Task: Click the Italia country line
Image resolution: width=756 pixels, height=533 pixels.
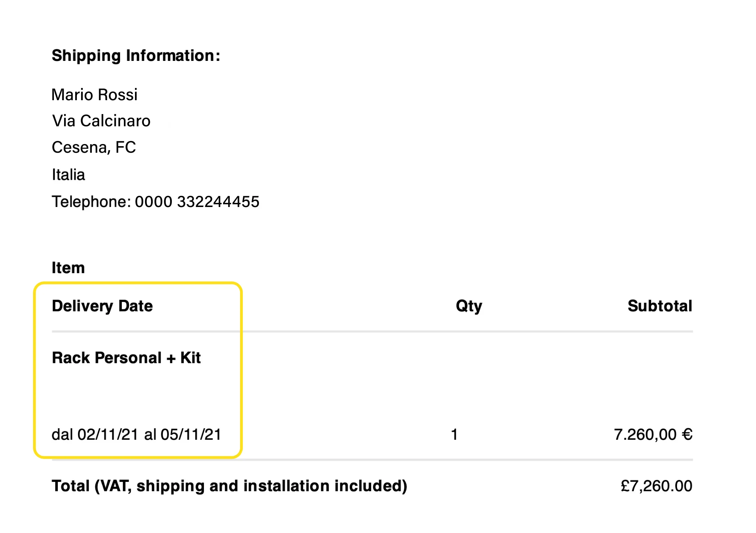Action: coord(68,174)
